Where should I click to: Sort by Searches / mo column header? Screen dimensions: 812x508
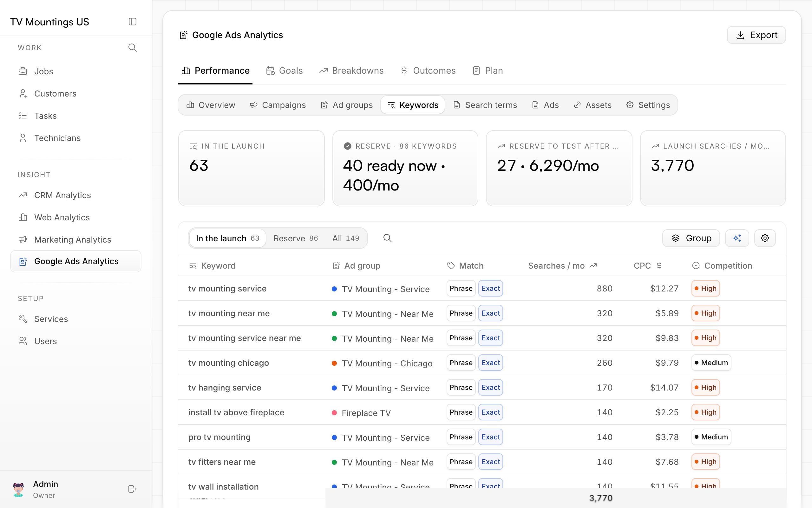point(562,266)
